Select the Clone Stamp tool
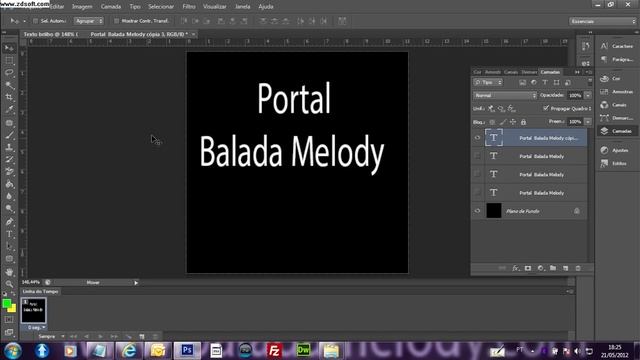This screenshot has height=360, width=640. click(9, 147)
